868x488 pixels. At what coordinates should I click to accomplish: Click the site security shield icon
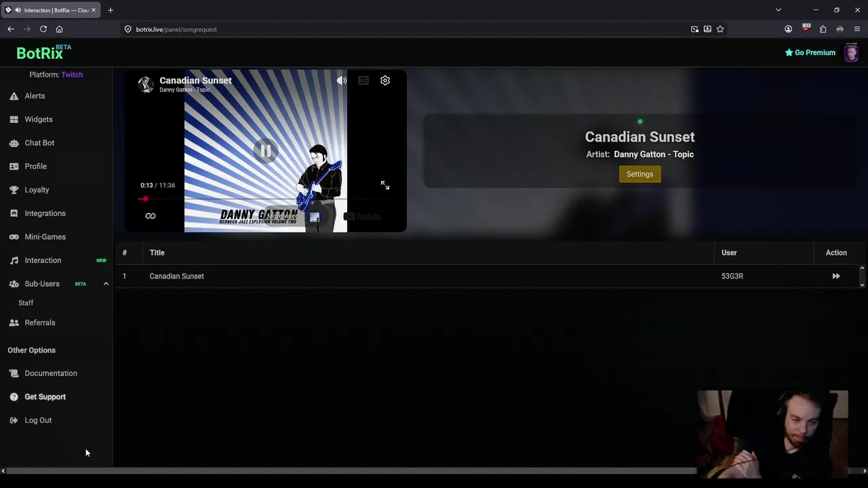[x=127, y=29]
